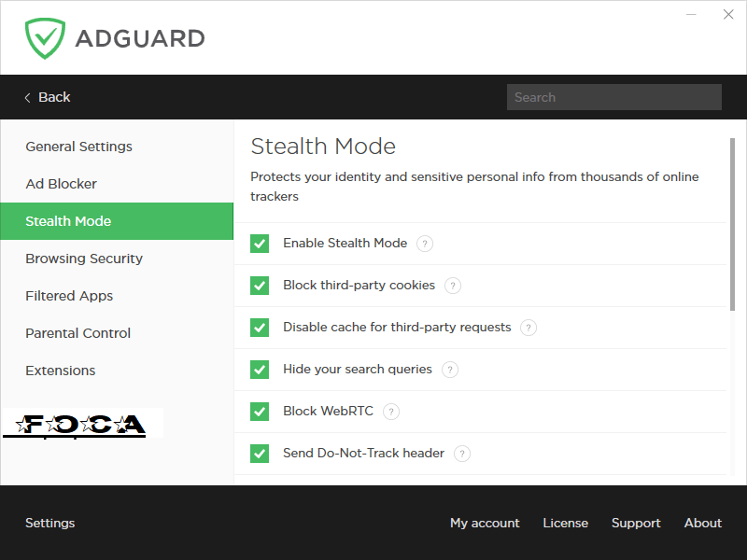This screenshot has width=747, height=560.
Task: Open the License page
Action: click(566, 523)
